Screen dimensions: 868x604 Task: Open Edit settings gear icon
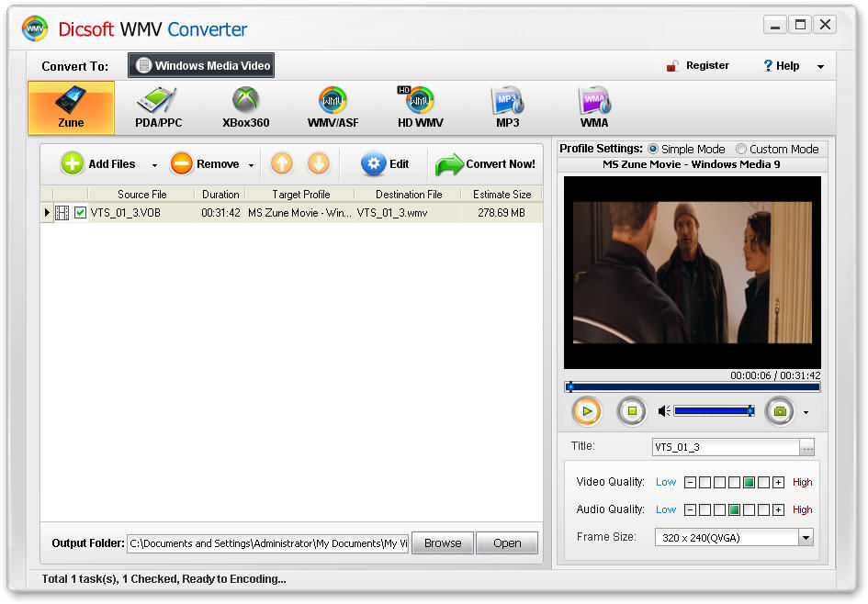pos(373,163)
